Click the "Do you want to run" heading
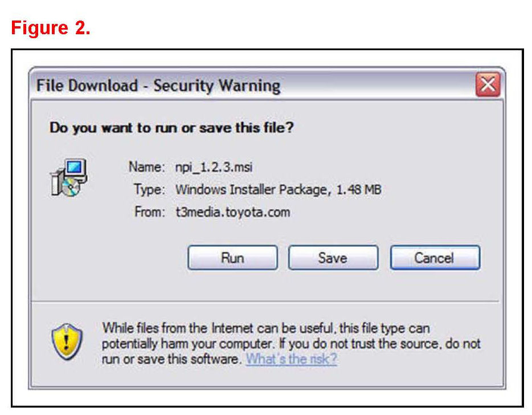Image resolution: width=532 pixels, height=415 pixels. pos(171,127)
